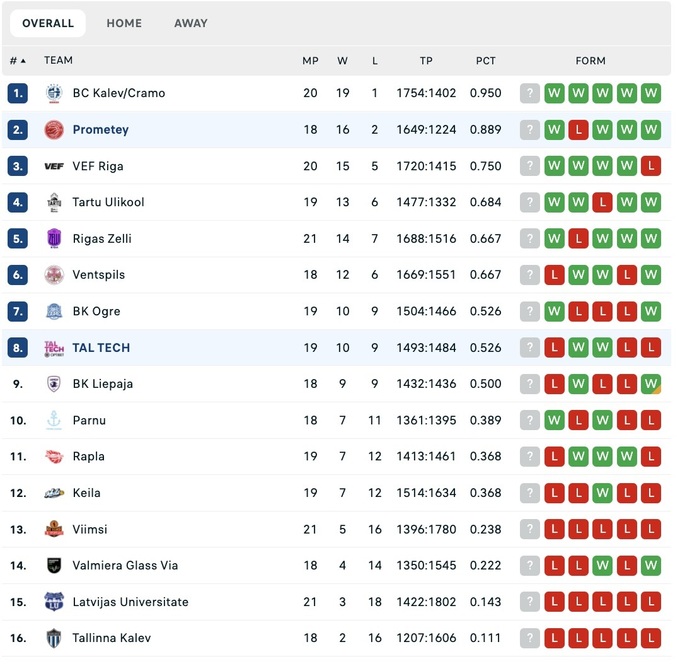Screen dimensions: 680x666
Task: Switch to the AWAY standings tab
Action: [191, 23]
